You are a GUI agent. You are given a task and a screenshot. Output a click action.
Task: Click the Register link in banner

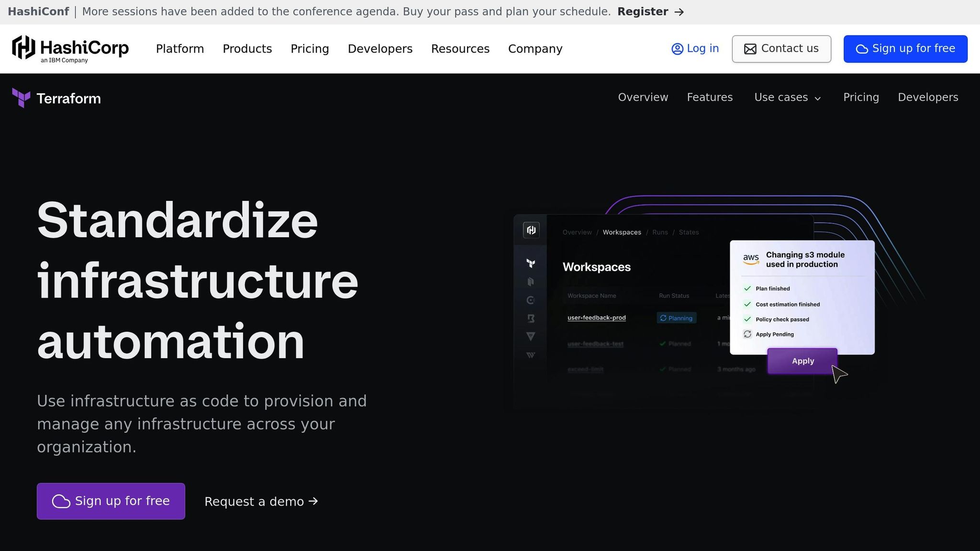click(x=651, y=12)
